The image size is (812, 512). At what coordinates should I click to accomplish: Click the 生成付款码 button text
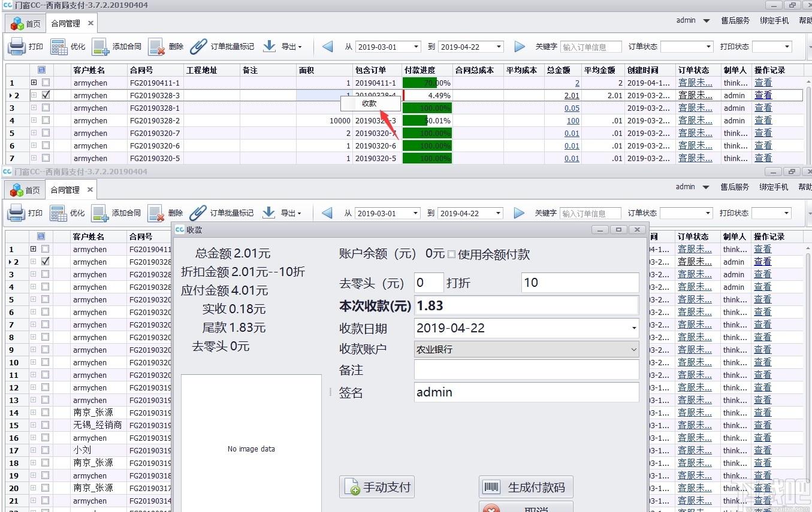point(536,487)
